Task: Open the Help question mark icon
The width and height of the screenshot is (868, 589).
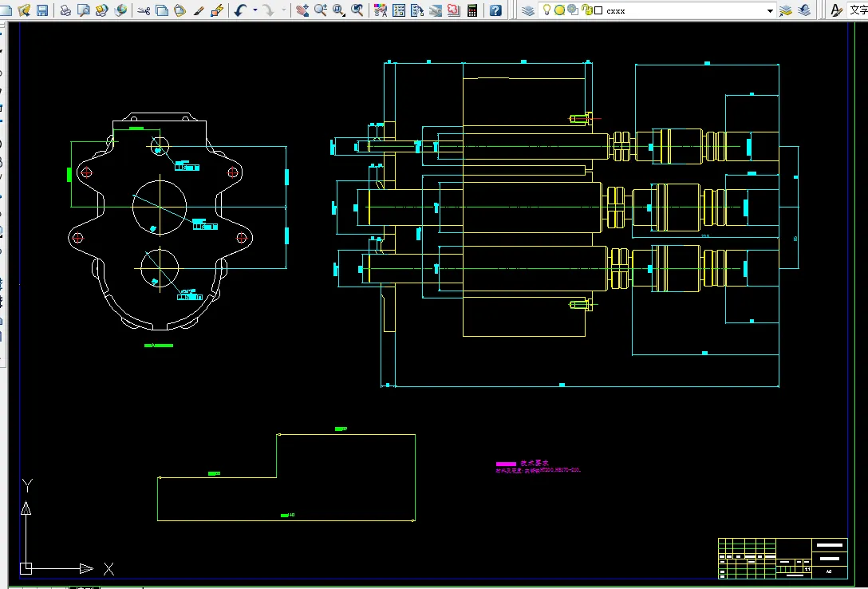Action: 495,10
